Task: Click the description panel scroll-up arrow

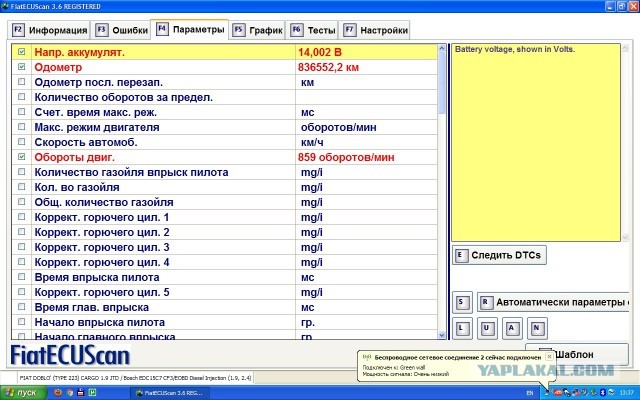Action: click(624, 49)
